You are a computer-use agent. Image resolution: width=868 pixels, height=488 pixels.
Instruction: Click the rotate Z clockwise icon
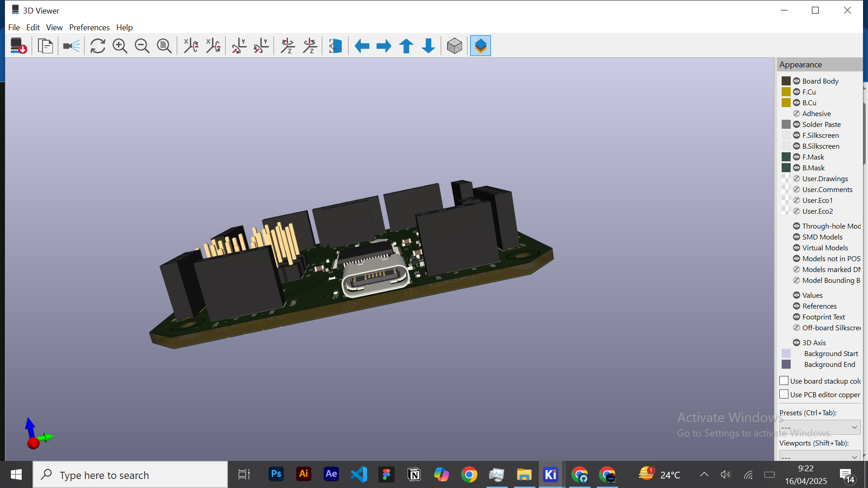[288, 46]
